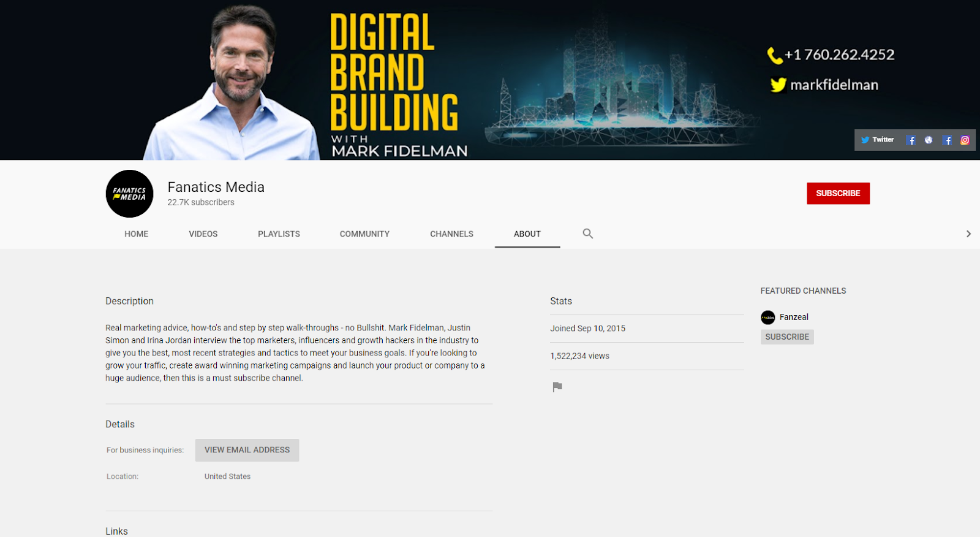The image size is (980, 537).
Task: Open the Videos tab
Action: click(x=203, y=234)
